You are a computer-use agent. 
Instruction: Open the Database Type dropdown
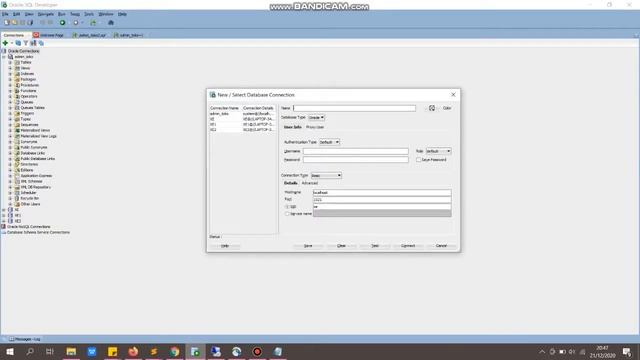(316, 117)
